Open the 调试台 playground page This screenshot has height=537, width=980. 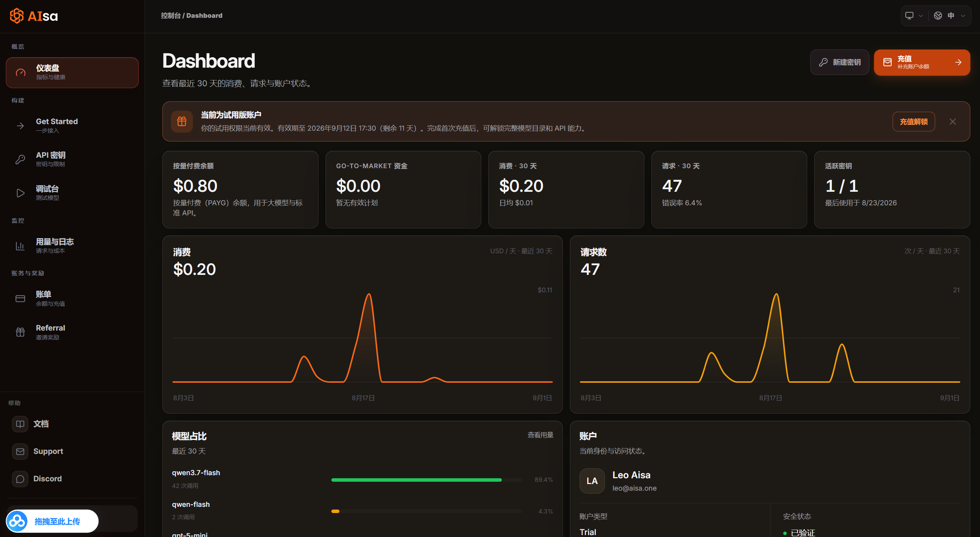[x=72, y=193]
